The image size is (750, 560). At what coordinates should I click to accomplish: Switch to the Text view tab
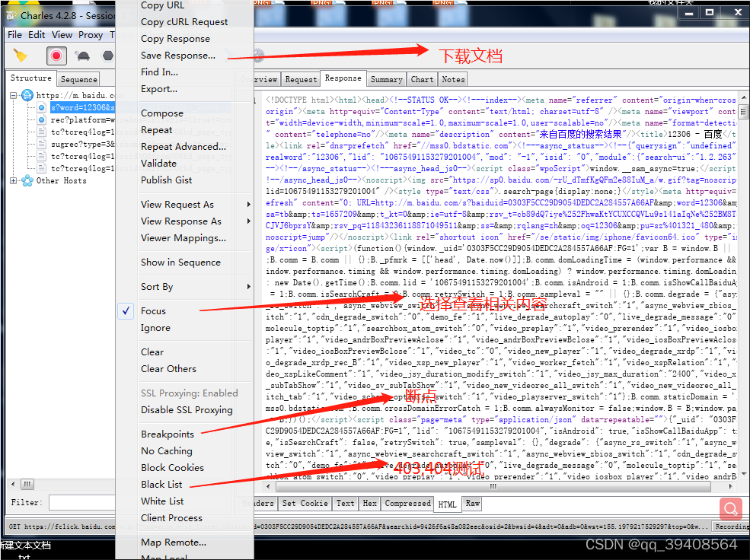coord(345,503)
